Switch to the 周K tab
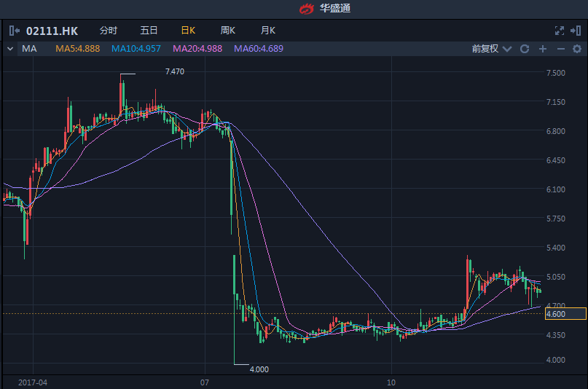588x389 pixels. [228, 31]
